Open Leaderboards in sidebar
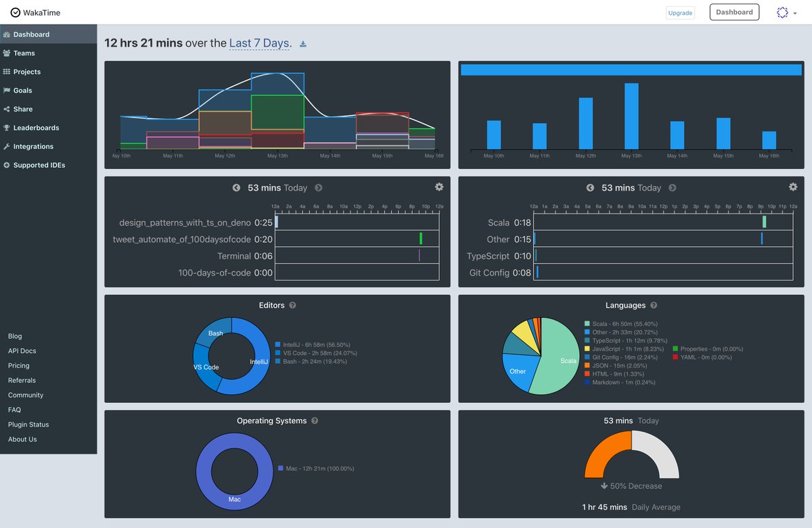 pyautogui.click(x=49, y=128)
